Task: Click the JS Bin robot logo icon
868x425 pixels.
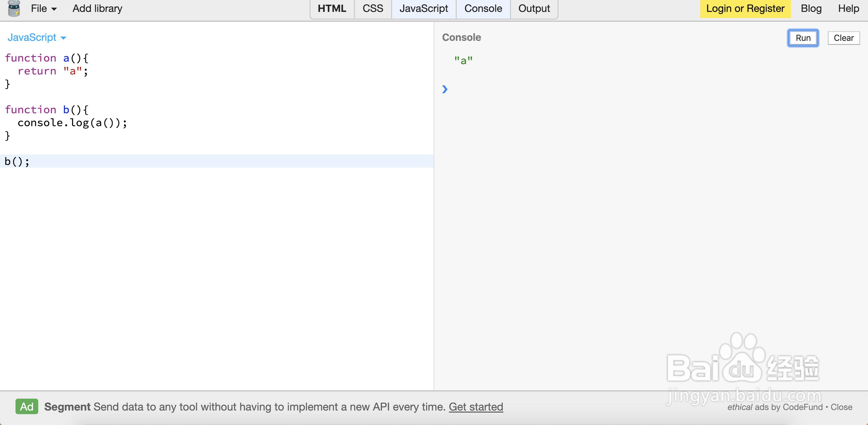Action: pyautogui.click(x=14, y=9)
